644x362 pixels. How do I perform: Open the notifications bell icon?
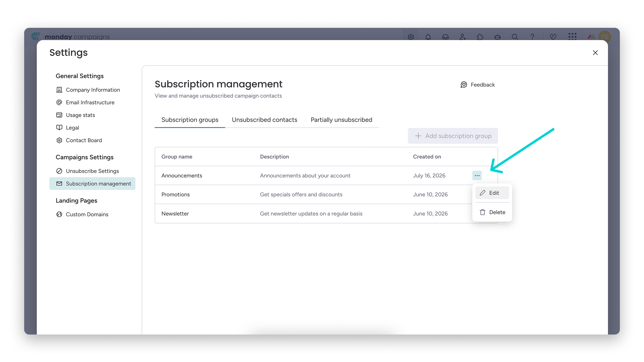coord(428,37)
